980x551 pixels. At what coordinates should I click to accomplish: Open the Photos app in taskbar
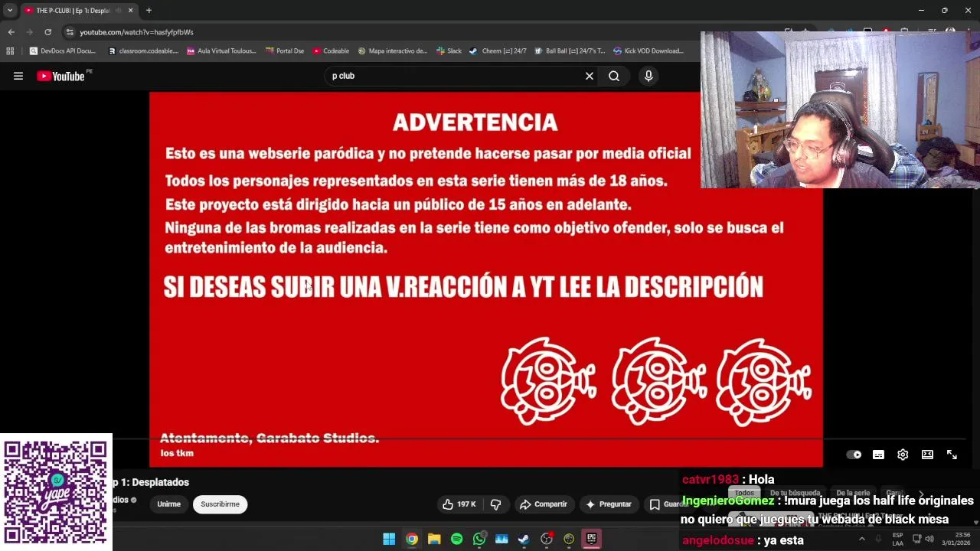pos(501,539)
